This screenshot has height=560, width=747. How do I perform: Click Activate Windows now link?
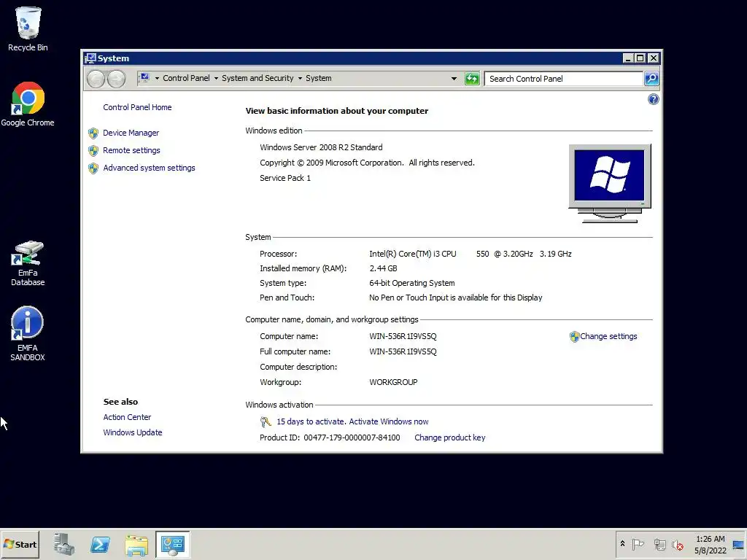tap(388, 421)
